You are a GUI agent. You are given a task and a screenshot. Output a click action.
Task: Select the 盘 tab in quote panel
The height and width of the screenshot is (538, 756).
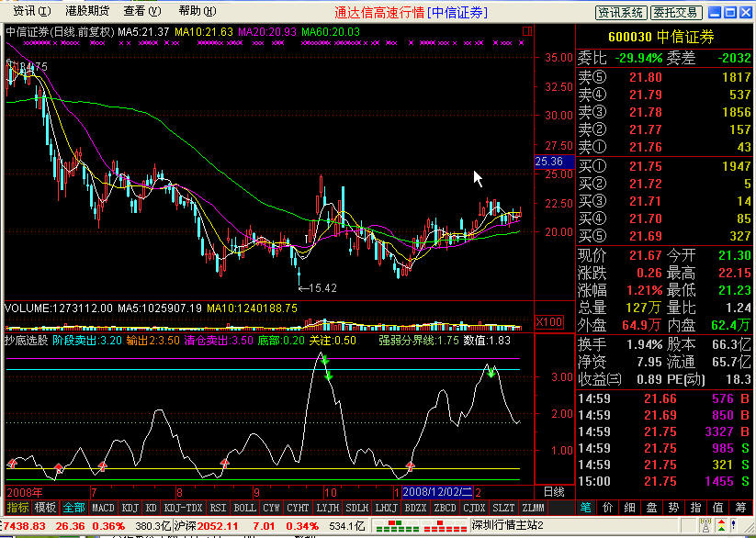point(652,508)
